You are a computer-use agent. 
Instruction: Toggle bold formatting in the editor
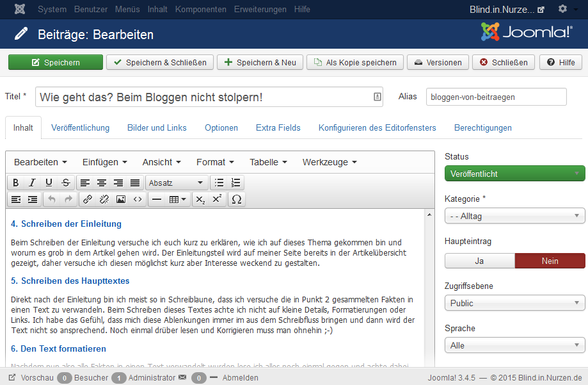(15, 183)
